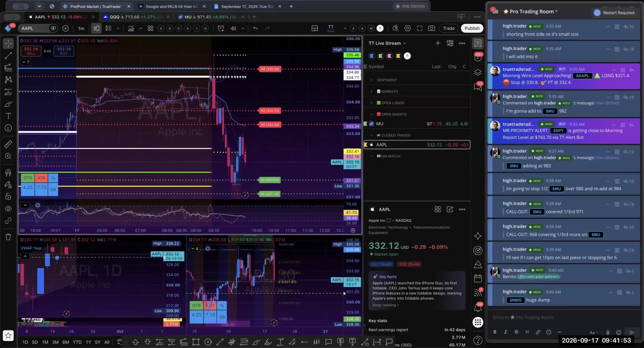Screen dimensions: 644x348
Task: Toggle favorites star at bottom-left toolbar
Action: pos(8,336)
